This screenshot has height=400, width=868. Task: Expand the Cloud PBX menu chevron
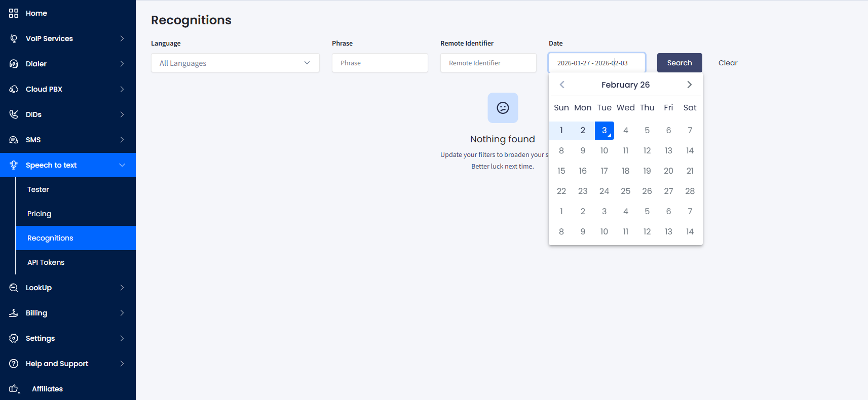pos(122,89)
